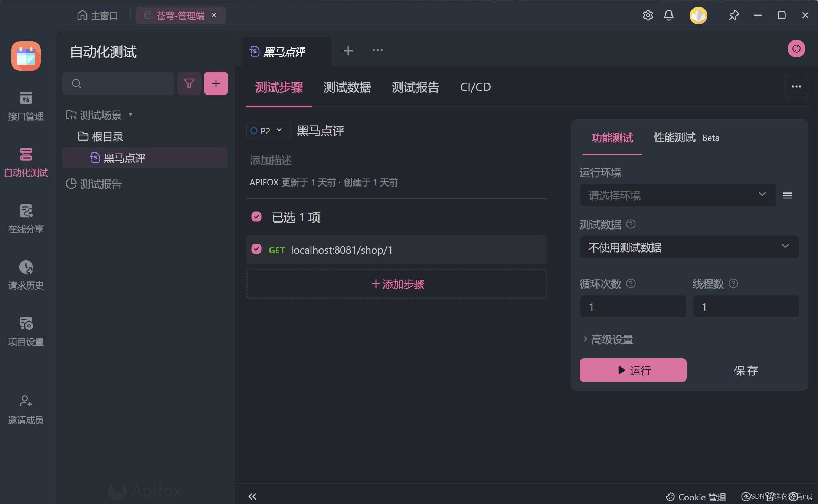The width and height of the screenshot is (818, 504).
Task: Click the pink plus button next to the filter icon
Action: click(x=216, y=83)
